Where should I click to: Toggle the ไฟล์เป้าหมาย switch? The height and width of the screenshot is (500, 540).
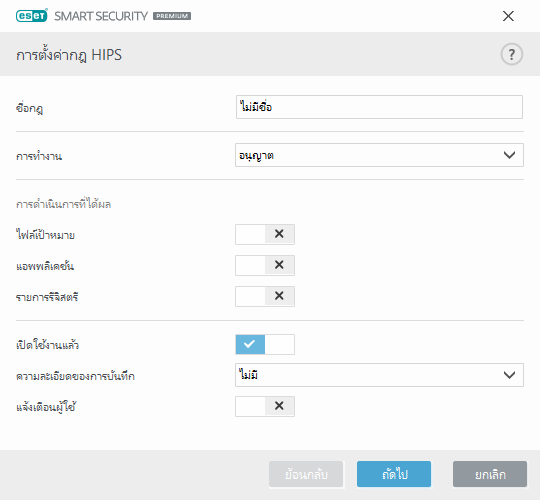pos(265,235)
